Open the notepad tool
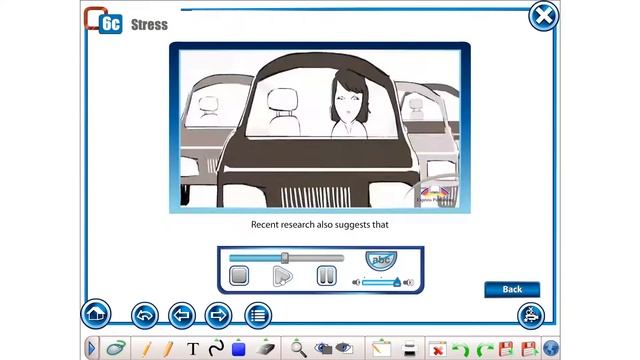 click(x=382, y=349)
